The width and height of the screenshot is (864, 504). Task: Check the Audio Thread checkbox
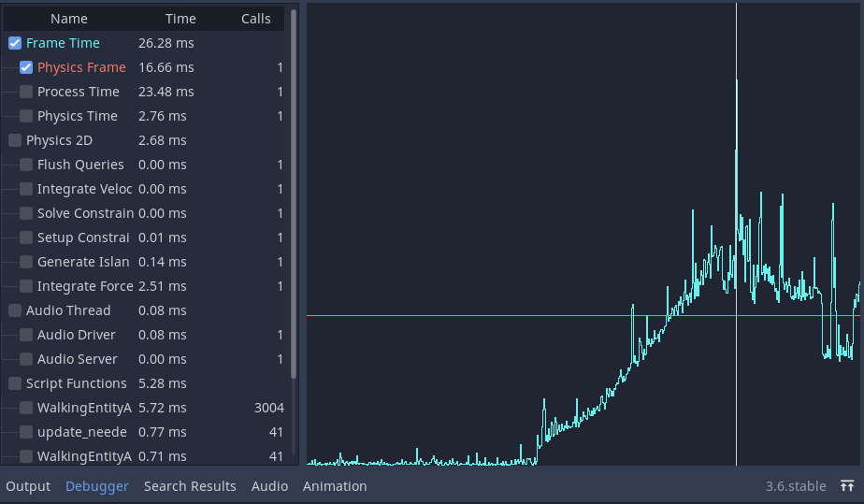(15, 310)
